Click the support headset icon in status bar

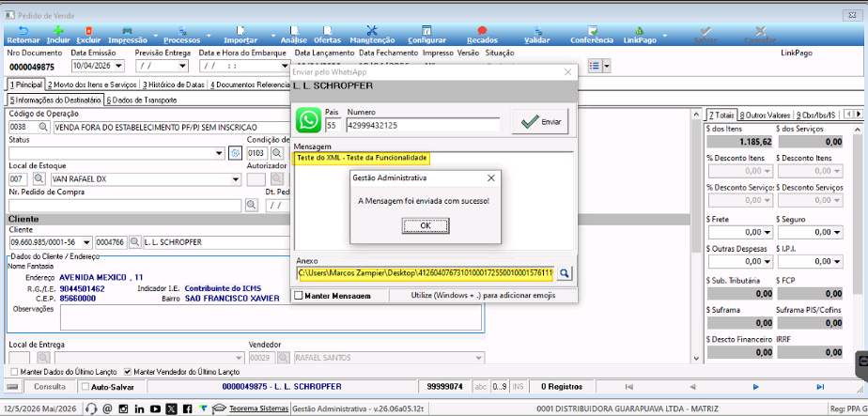tap(92, 408)
